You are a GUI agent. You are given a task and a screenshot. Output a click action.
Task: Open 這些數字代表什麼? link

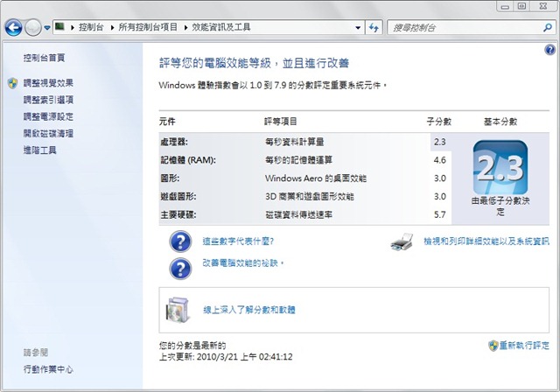(x=238, y=241)
